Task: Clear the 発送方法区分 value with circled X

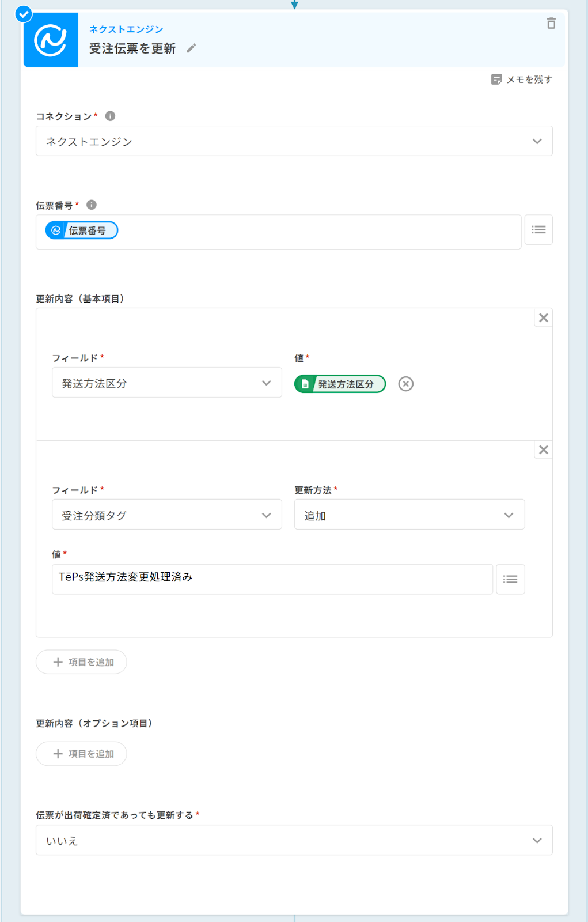Action: (x=406, y=384)
